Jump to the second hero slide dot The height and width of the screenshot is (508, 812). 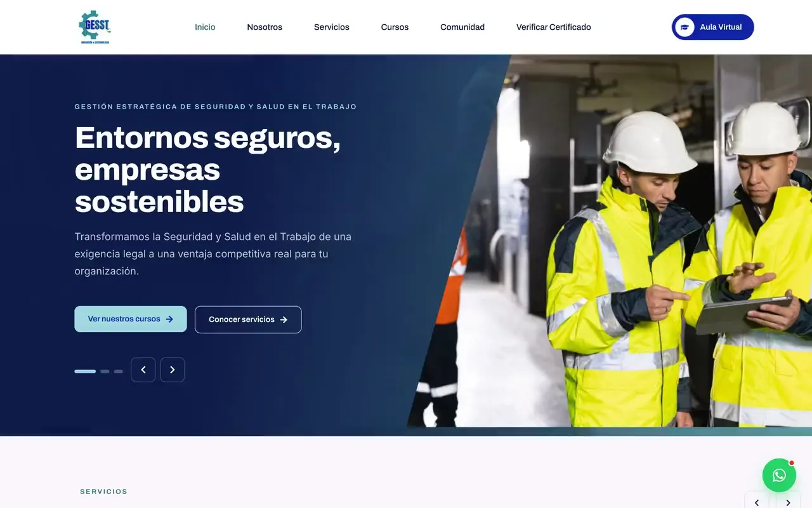tap(105, 371)
